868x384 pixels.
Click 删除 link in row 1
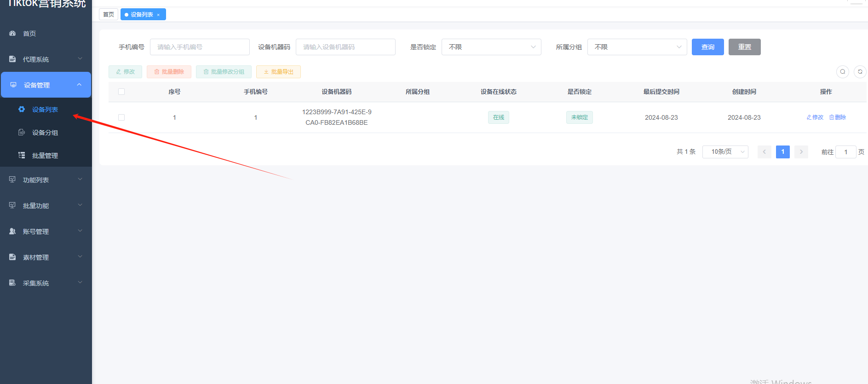838,117
